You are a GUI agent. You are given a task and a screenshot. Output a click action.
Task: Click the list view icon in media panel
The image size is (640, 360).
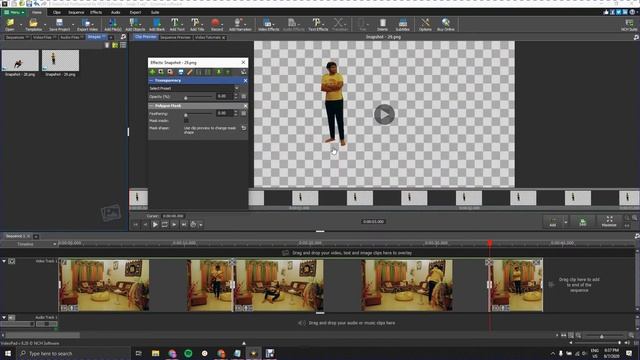123,45
